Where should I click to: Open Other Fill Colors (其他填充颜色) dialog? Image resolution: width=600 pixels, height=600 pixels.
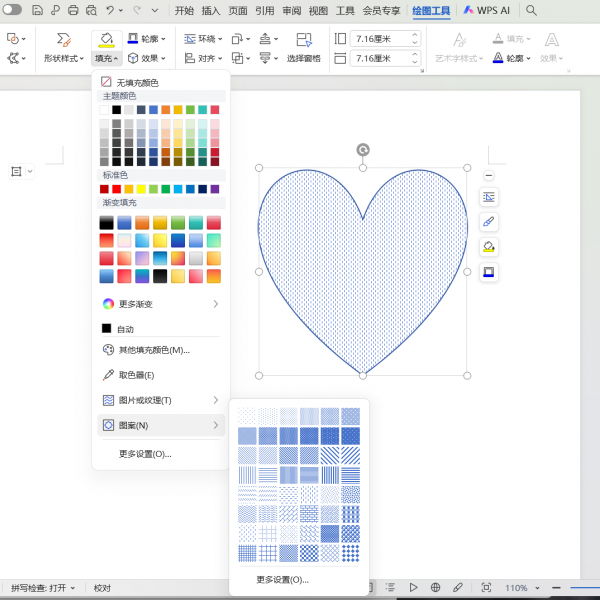click(x=153, y=350)
